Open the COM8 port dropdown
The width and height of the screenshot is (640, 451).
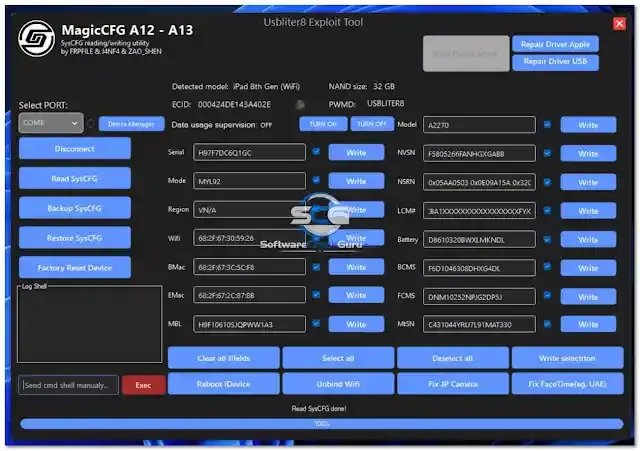(51, 123)
